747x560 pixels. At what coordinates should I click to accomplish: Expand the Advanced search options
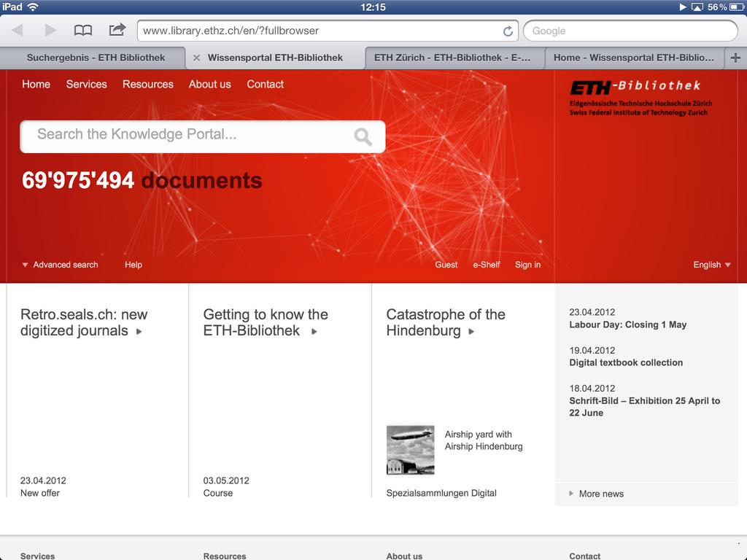[60, 265]
